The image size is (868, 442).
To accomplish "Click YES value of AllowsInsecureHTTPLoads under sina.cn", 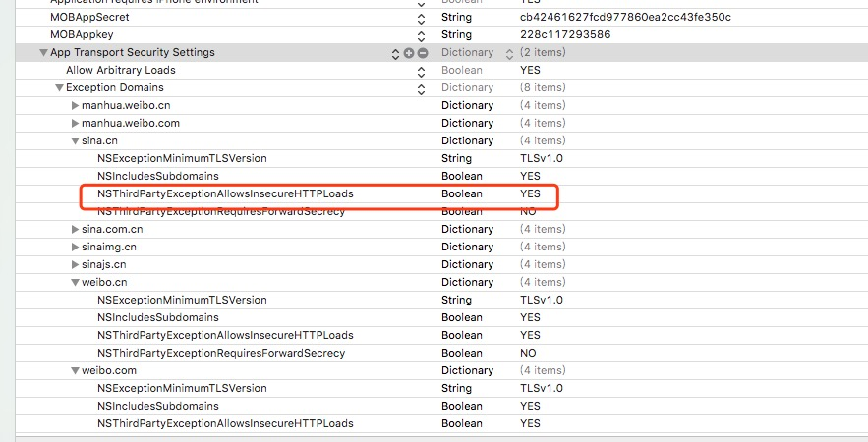I will [x=530, y=194].
